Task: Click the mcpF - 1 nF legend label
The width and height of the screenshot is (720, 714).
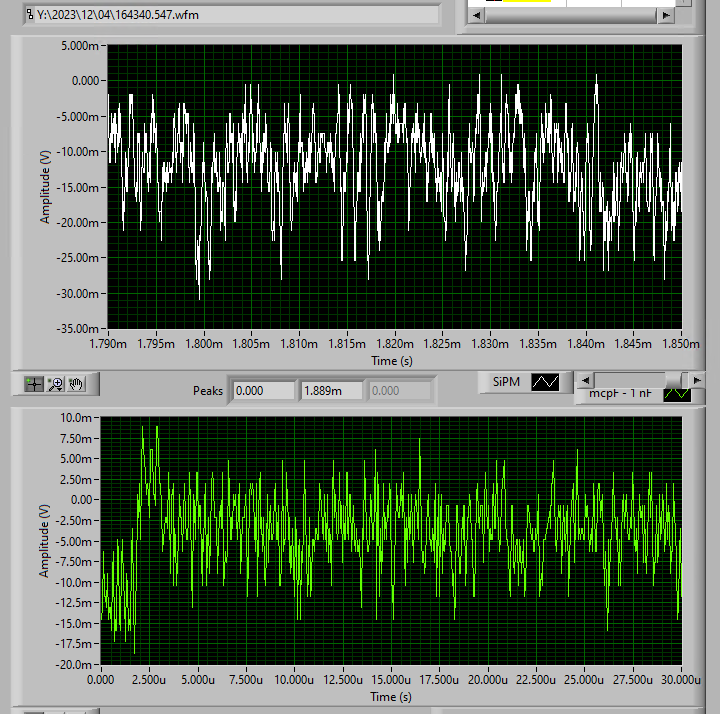Action: tap(620, 394)
